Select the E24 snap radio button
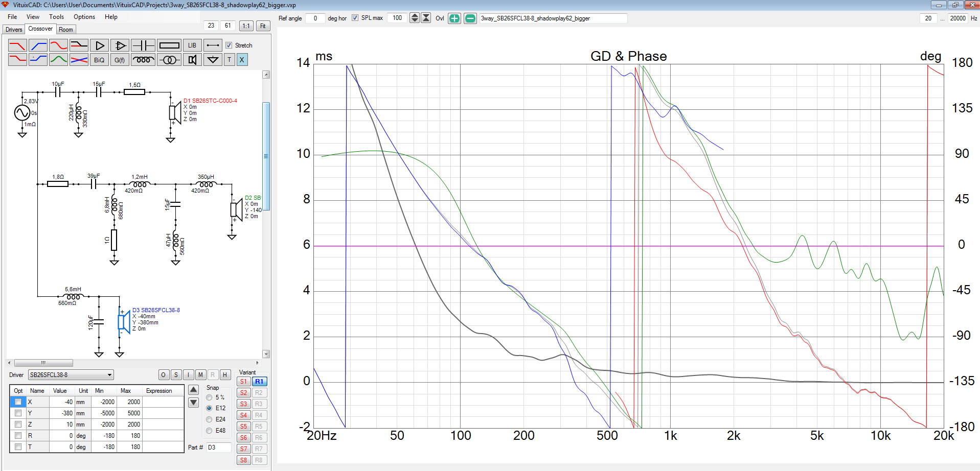 point(209,419)
